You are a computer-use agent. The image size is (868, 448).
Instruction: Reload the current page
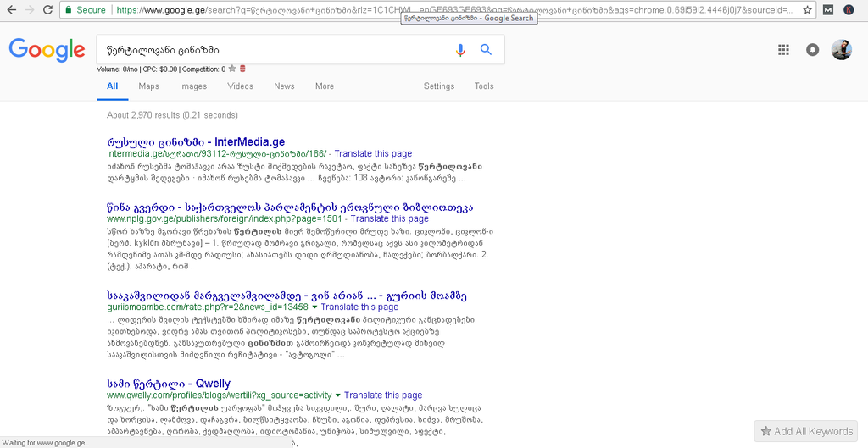[x=48, y=10]
